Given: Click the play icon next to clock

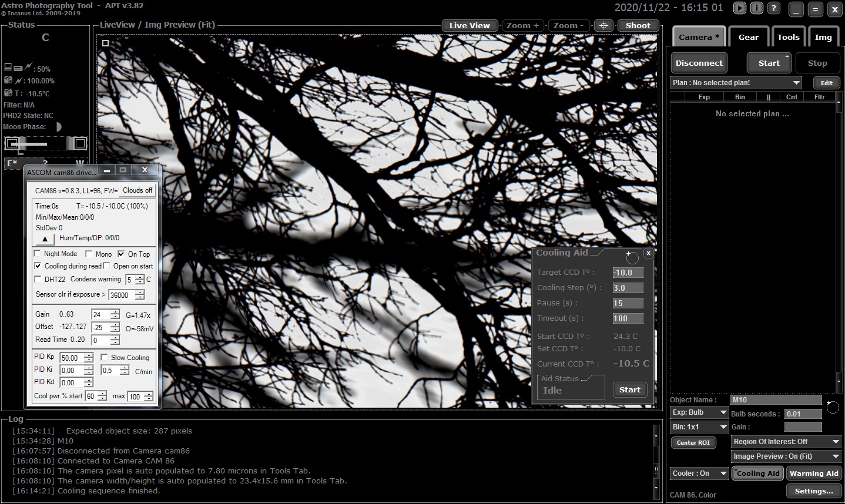Looking at the screenshot, I should click(740, 8).
